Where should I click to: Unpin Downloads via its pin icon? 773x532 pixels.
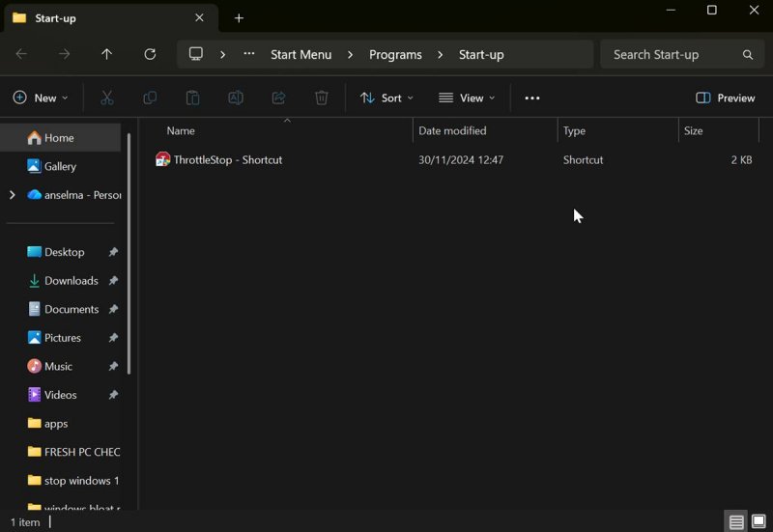point(113,281)
